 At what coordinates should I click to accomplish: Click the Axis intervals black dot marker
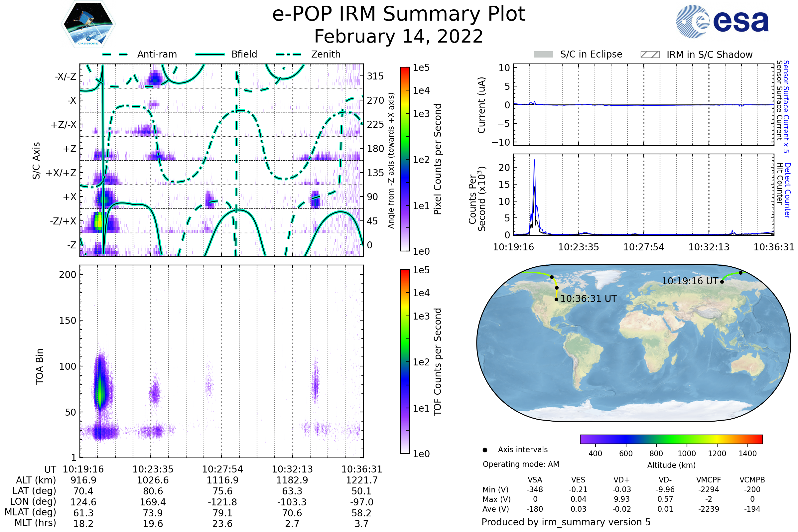coord(485,450)
